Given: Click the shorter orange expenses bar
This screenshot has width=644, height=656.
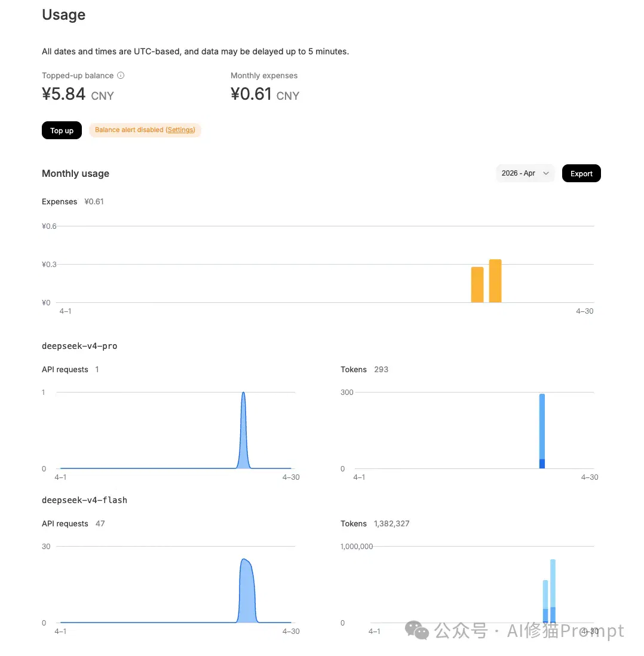Looking at the screenshot, I should (x=477, y=284).
